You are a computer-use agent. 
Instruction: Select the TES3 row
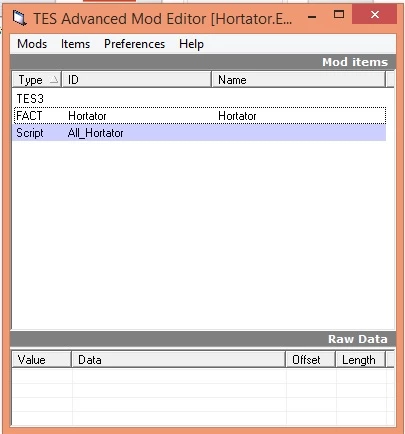pos(199,99)
